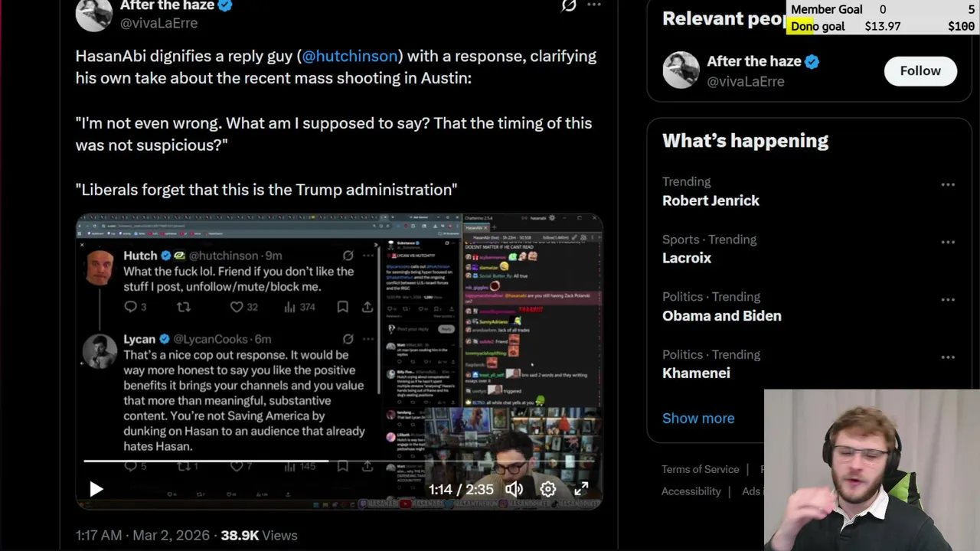Viewport: 980px width, 551px height.
Task: Expand video to fullscreen
Action: point(582,489)
